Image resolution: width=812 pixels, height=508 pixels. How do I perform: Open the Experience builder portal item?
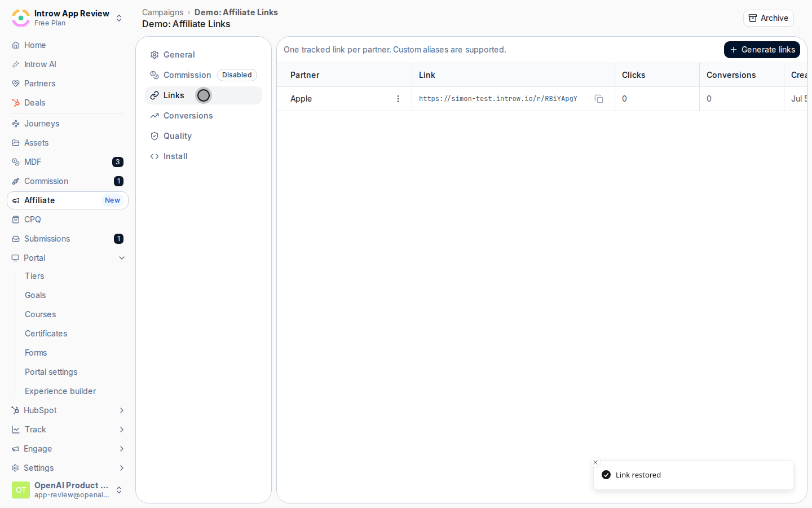[60, 391]
